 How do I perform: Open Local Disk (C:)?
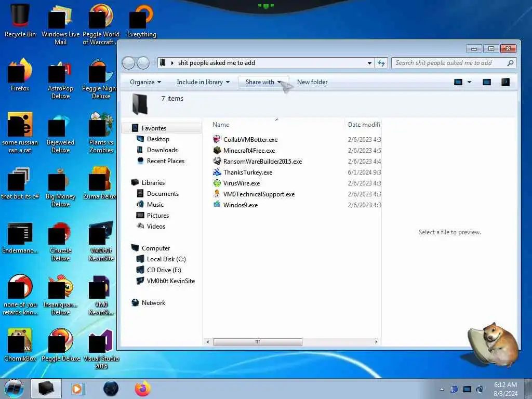(166, 259)
